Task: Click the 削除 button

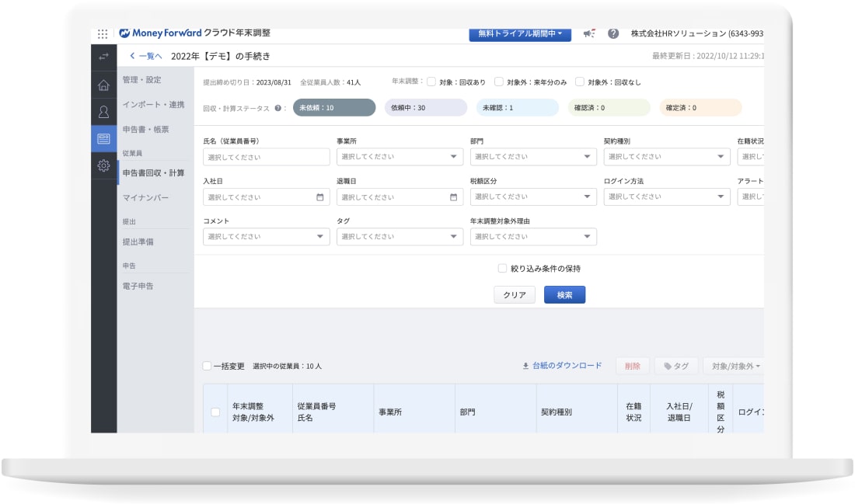Action: coord(633,366)
